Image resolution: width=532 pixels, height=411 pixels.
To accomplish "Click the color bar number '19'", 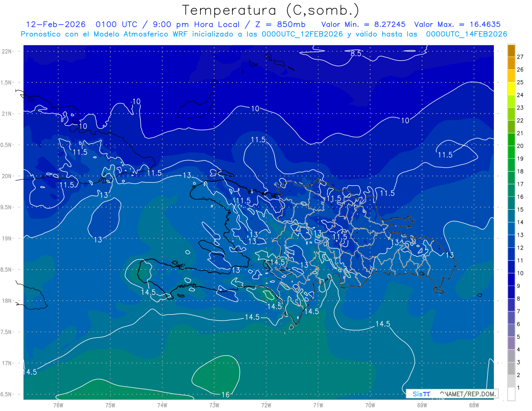I will [x=520, y=159].
